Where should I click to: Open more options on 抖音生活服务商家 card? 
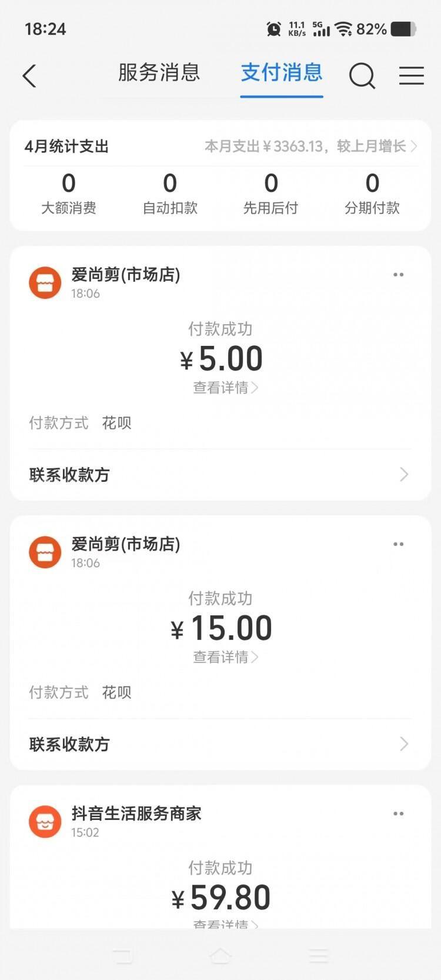pos(398,814)
